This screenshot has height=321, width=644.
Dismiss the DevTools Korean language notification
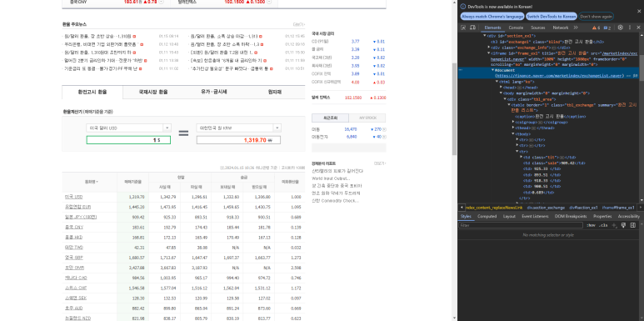(639, 11)
